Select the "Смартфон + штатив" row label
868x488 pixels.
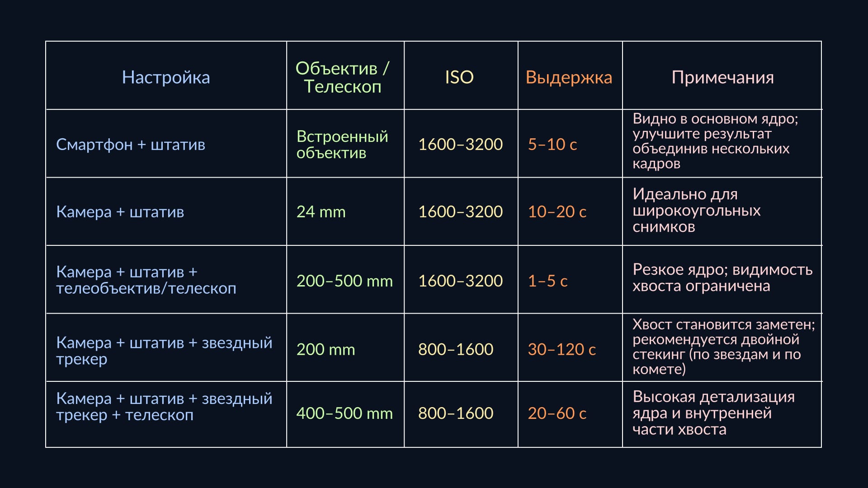(x=131, y=145)
